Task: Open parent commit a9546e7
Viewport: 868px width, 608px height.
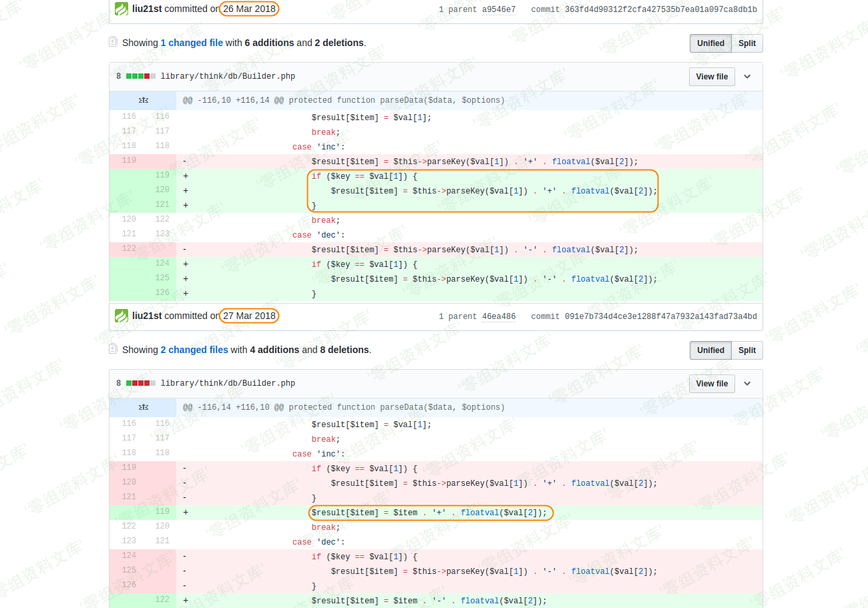Action: (498, 9)
